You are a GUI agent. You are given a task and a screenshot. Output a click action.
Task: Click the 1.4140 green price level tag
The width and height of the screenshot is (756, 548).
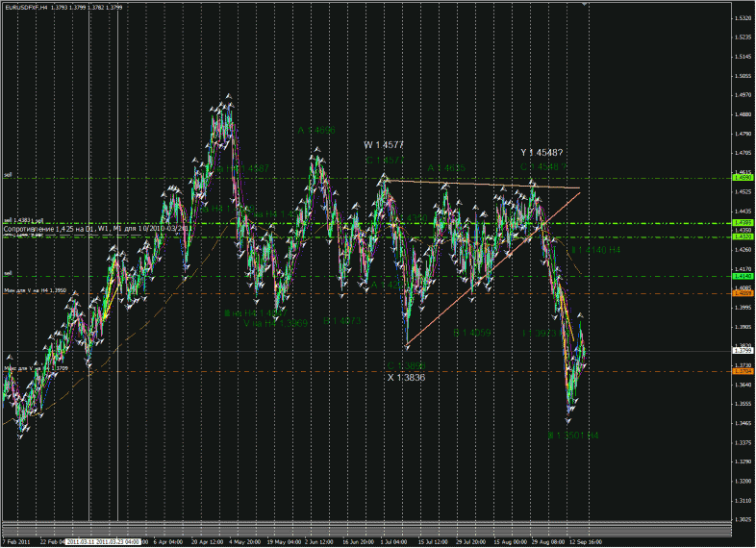click(743, 276)
